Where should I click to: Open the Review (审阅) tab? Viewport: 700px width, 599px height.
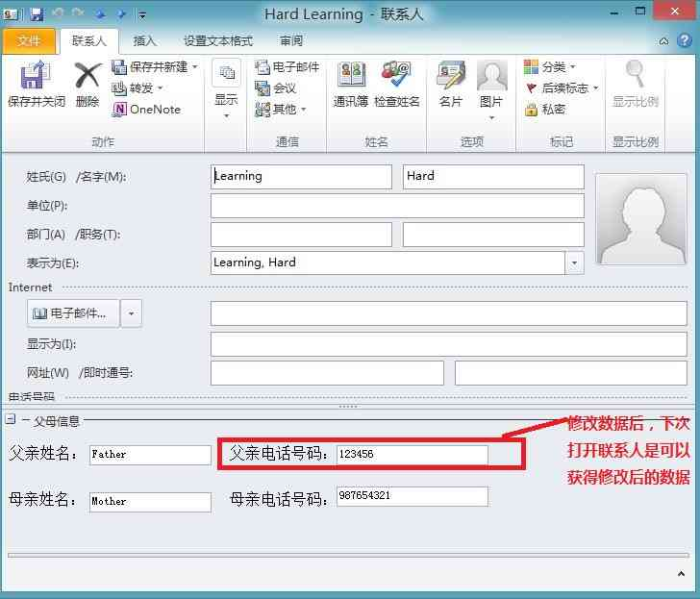coord(291,40)
